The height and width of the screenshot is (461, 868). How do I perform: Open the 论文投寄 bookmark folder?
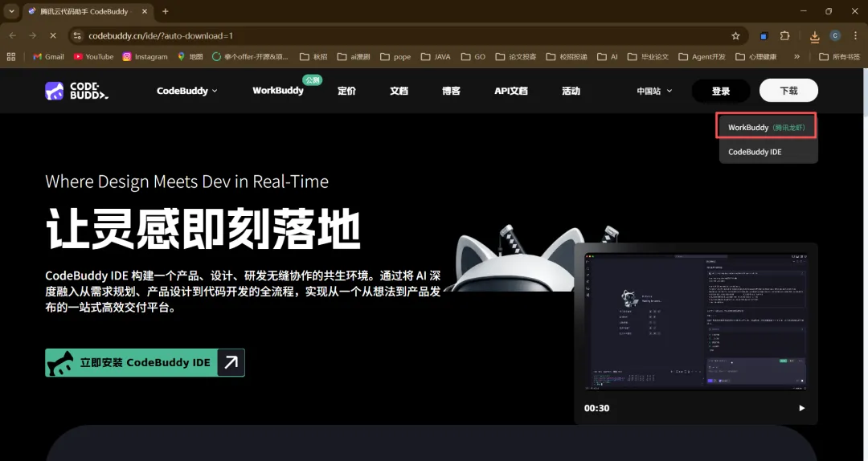coord(516,56)
